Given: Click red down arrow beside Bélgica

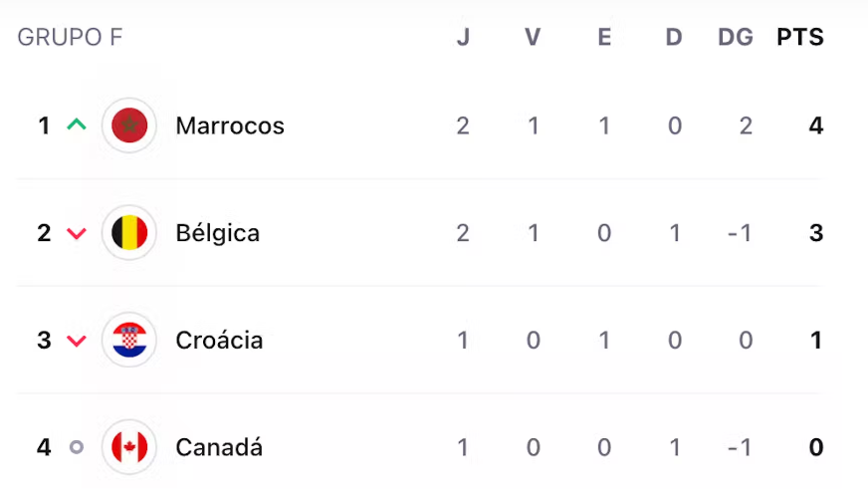Looking at the screenshot, I should [x=77, y=233].
